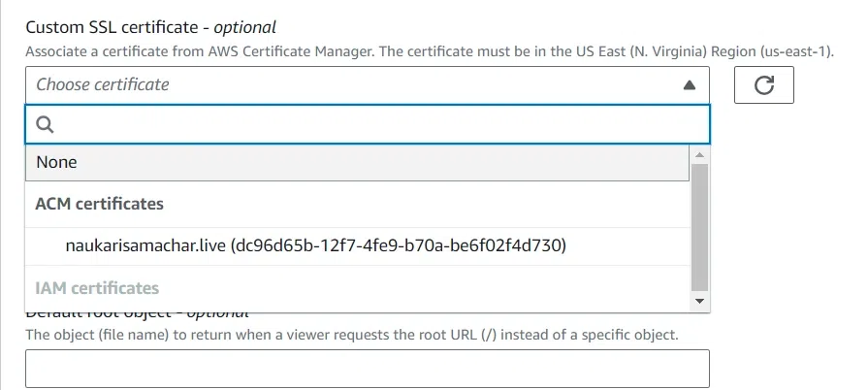Viewport: 868px width, 390px height.
Task: Click the IAM certificates group header
Action: pyautogui.click(x=97, y=288)
